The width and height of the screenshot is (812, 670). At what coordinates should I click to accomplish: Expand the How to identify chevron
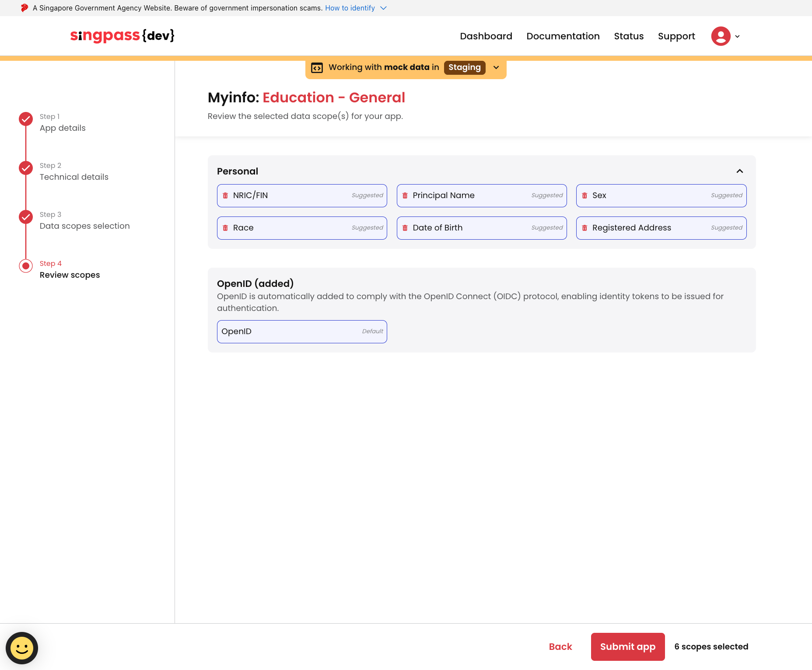pos(383,8)
